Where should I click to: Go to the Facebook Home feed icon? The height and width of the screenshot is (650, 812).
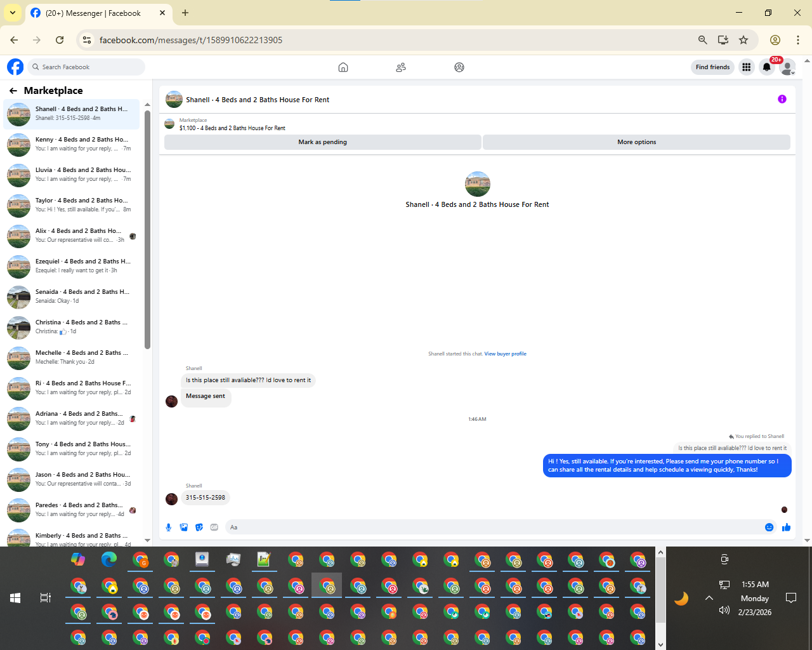click(x=343, y=67)
